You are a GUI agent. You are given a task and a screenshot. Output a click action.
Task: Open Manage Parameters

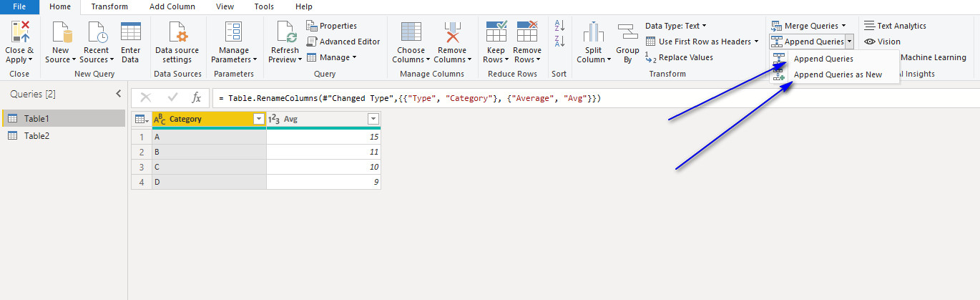(x=234, y=42)
